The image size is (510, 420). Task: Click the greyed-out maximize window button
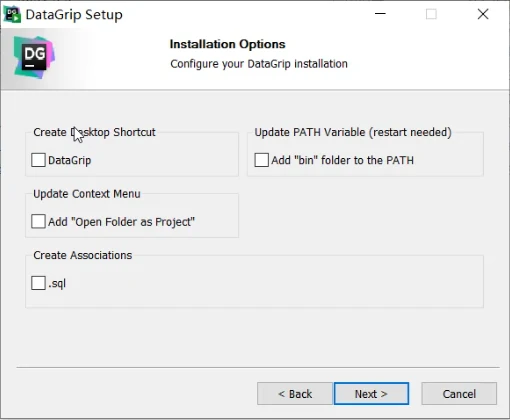(x=431, y=14)
